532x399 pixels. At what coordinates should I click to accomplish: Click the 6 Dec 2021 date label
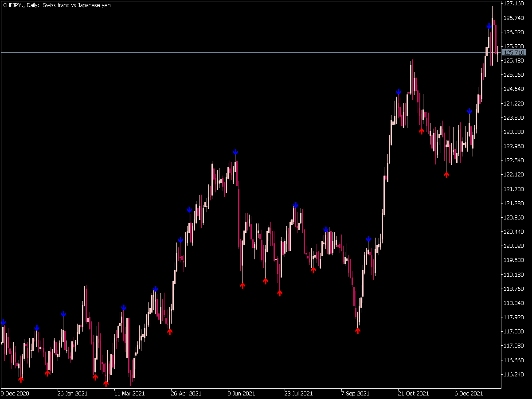469,393
